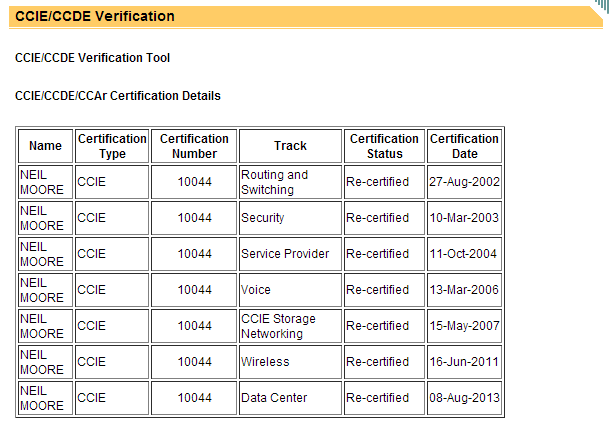Click the 11-Oct-2004 certification date
The width and height of the screenshot is (613, 437).
463,254
